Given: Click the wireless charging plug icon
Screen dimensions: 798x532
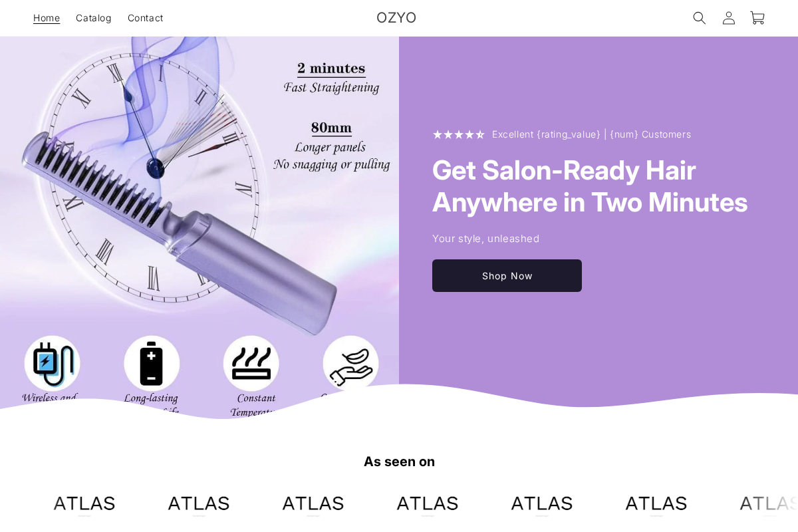Looking at the screenshot, I should click(x=52, y=363).
